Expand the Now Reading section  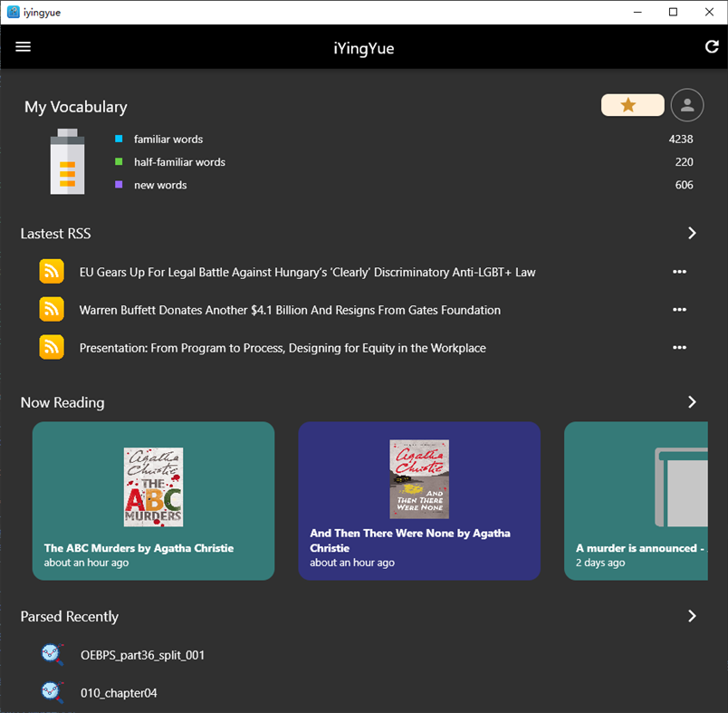tap(692, 401)
